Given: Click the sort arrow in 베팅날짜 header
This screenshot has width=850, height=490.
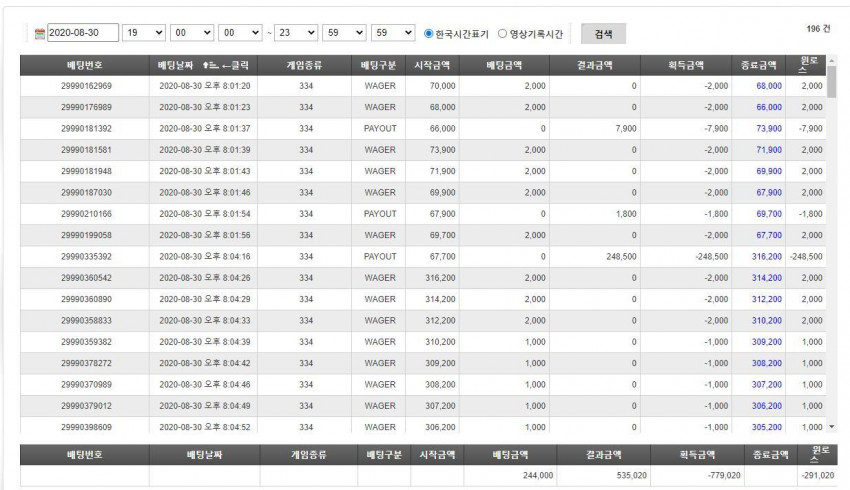Looking at the screenshot, I should [x=210, y=66].
